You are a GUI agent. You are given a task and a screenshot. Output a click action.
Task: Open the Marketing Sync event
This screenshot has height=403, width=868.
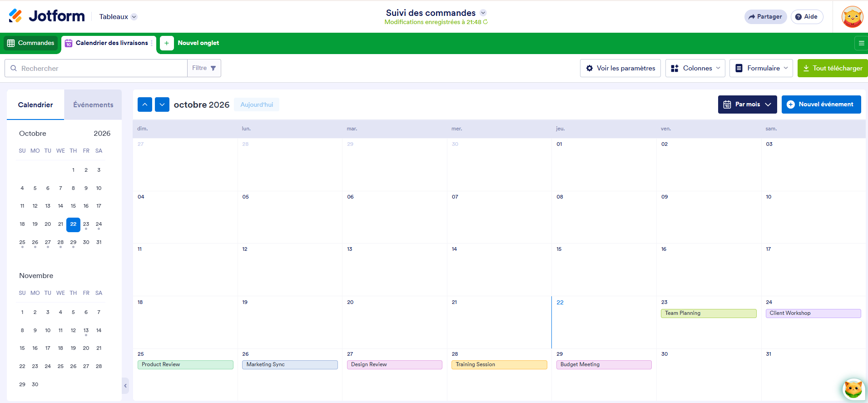(290, 365)
